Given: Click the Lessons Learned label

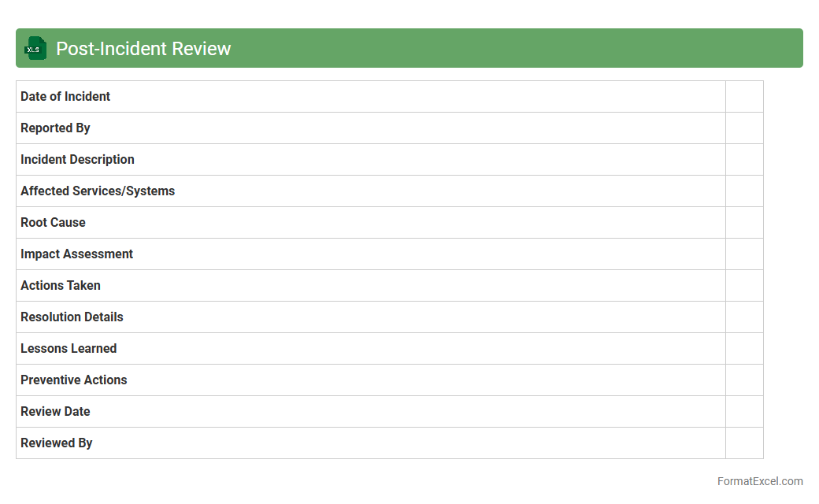Looking at the screenshot, I should [x=69, y=349].
